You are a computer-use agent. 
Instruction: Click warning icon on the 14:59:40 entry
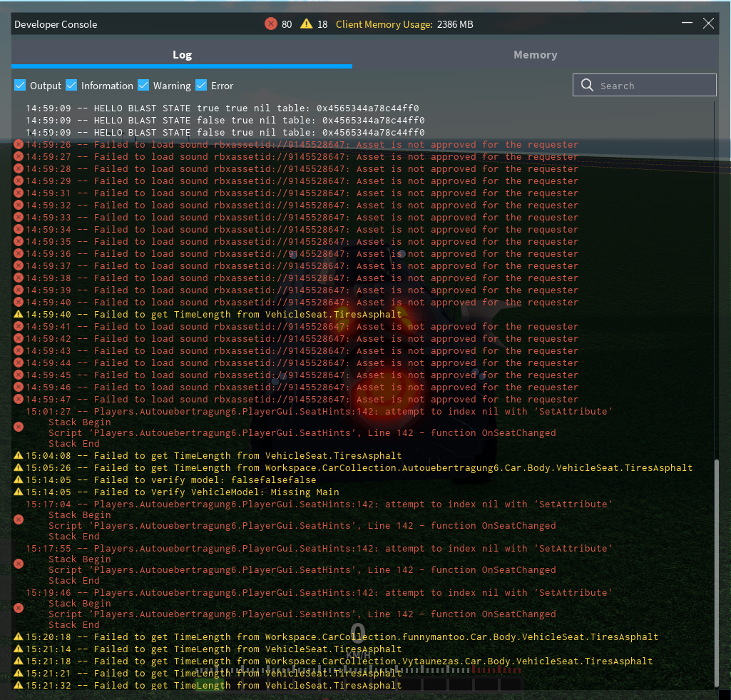[x=19, y=315]
